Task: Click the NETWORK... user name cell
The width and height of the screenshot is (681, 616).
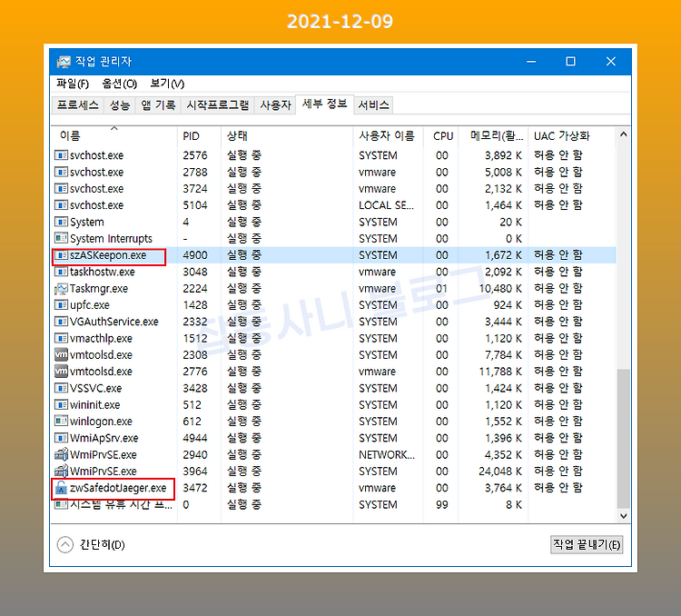Action: 387,454
